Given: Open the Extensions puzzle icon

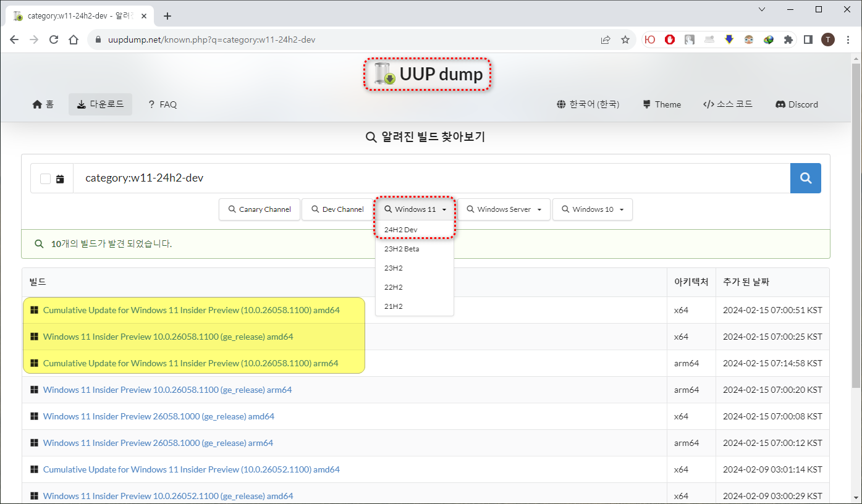Looking at the screenshot, I should pyautogui.click(x=788, y=40).
